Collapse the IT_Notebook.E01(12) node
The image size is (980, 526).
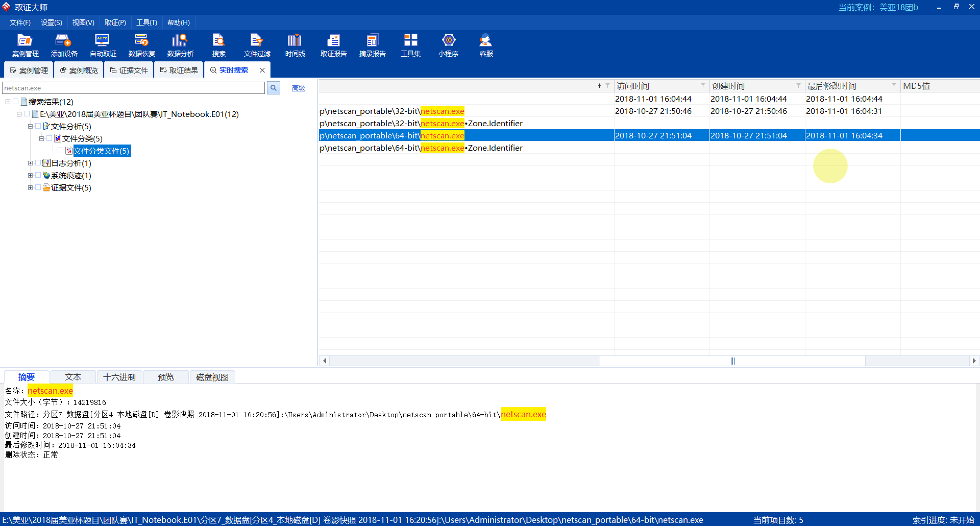pyautogui.click(x=19, y=114)
